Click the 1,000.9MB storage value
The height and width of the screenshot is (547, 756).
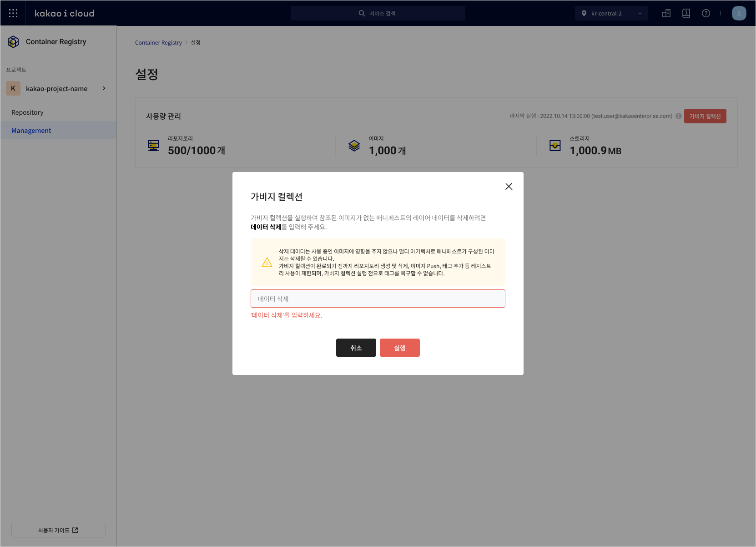595,151
